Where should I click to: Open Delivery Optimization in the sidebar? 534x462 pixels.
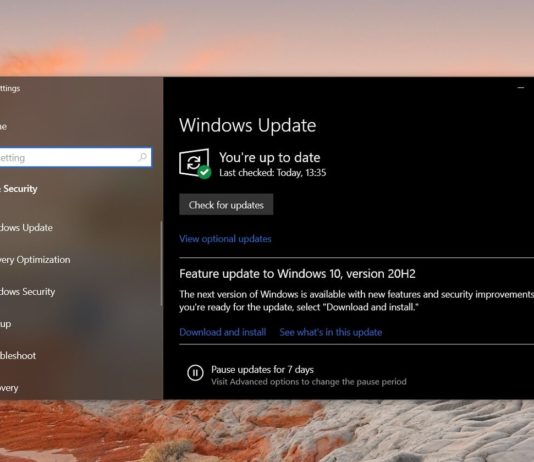pos(35,260)
